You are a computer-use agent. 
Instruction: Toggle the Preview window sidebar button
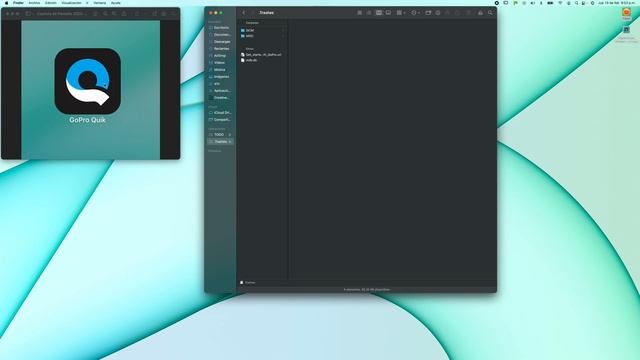tap(29, 13)
